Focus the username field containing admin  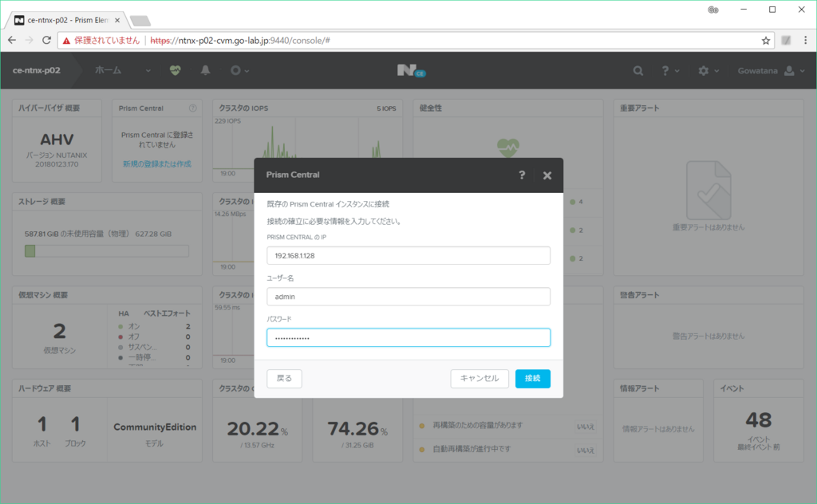point(408,297)
